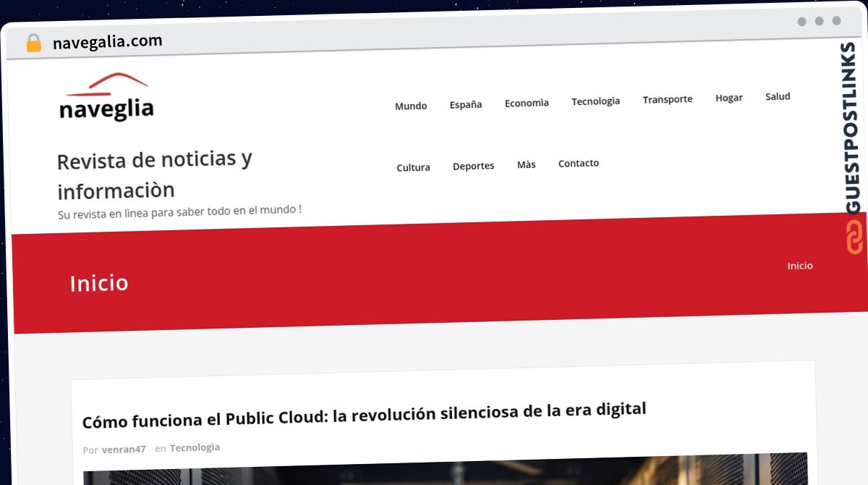868x485 pixels.
Task: Go to the Economìa section
Action: coord(527,103)
